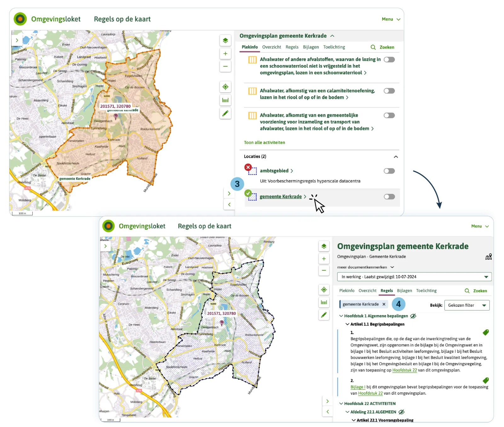Collapse Hoofdstuk 22 ACTIVITEITEN
This screenshot has height=427, width=504.
click(341, 403)
